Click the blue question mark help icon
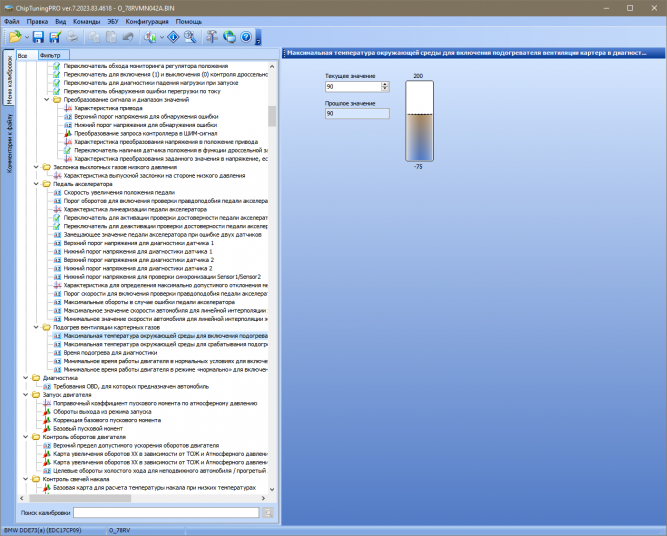 point(246,37)
